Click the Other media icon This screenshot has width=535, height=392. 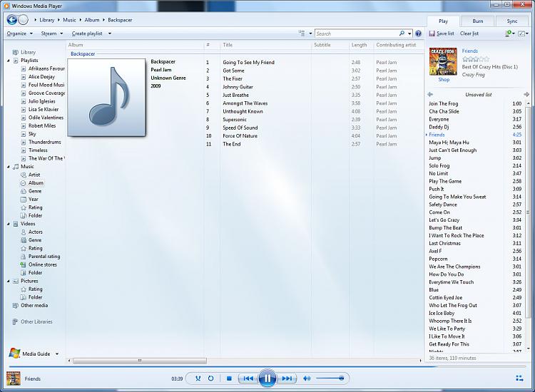15,306
